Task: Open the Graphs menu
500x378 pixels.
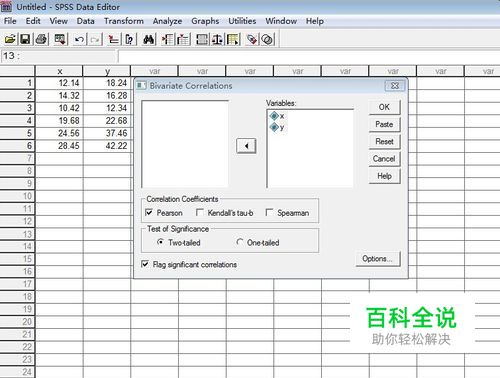Action: click(x=205, y=21)
